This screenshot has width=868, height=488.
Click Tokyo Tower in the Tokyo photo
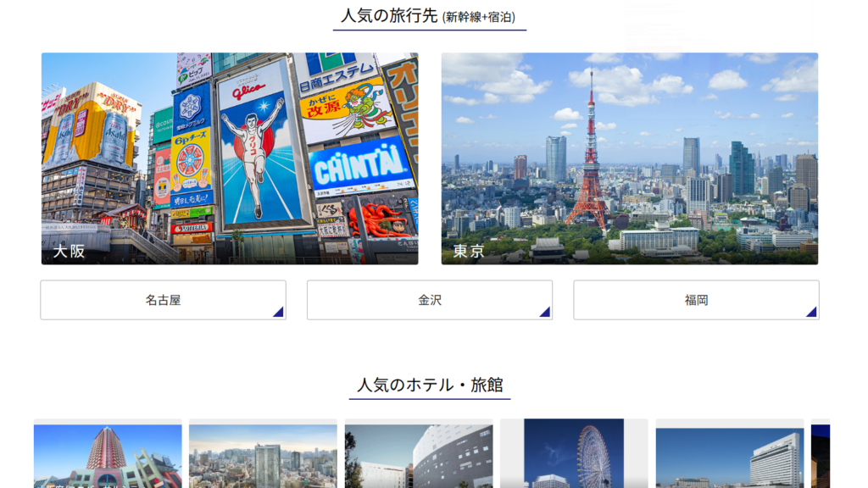click(590, 161)
